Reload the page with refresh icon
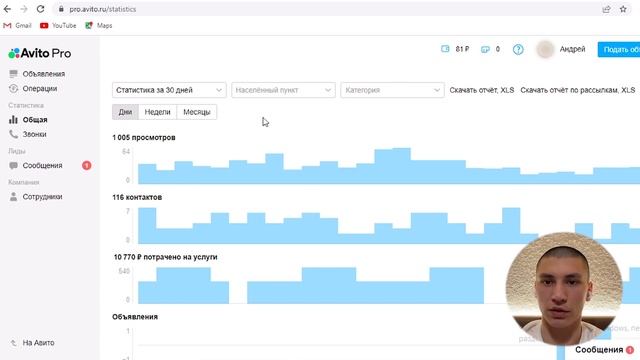 click(x=40, y=9)
